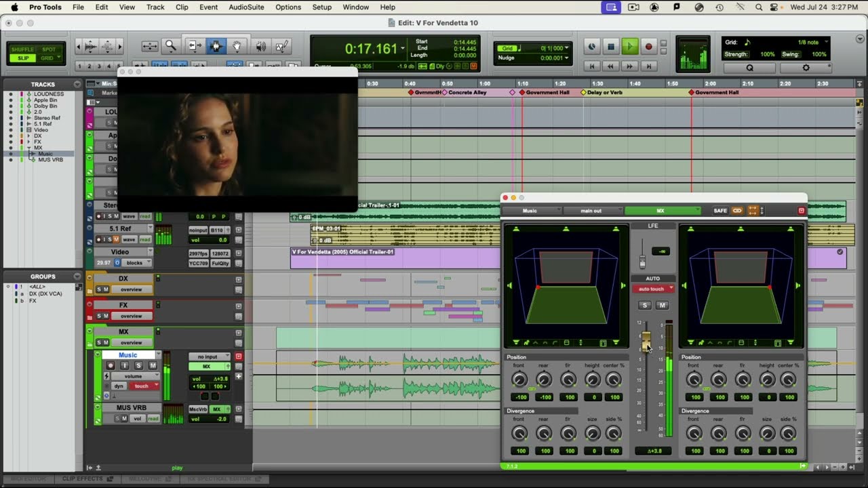Screen dimensions: 868x488
Task: Toggle record enable on Music track
Action: click(x=111, y=366)
